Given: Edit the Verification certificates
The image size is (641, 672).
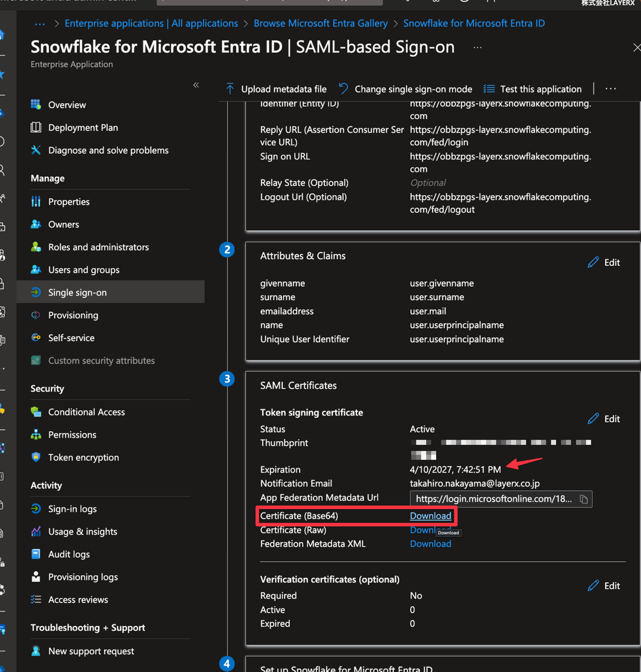Looking at the screenshot, I should point(604,585).
